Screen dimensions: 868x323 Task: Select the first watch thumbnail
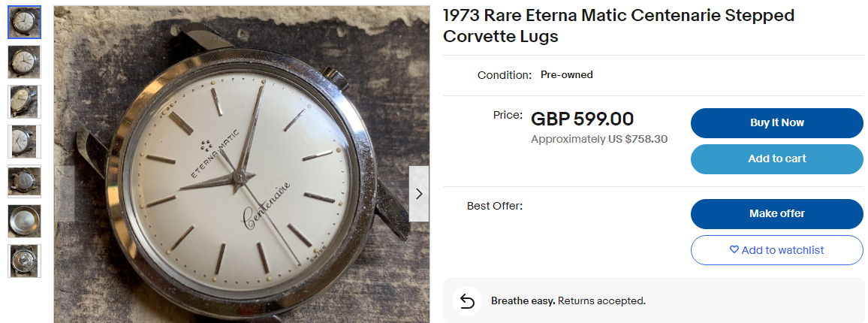(24, 23)
